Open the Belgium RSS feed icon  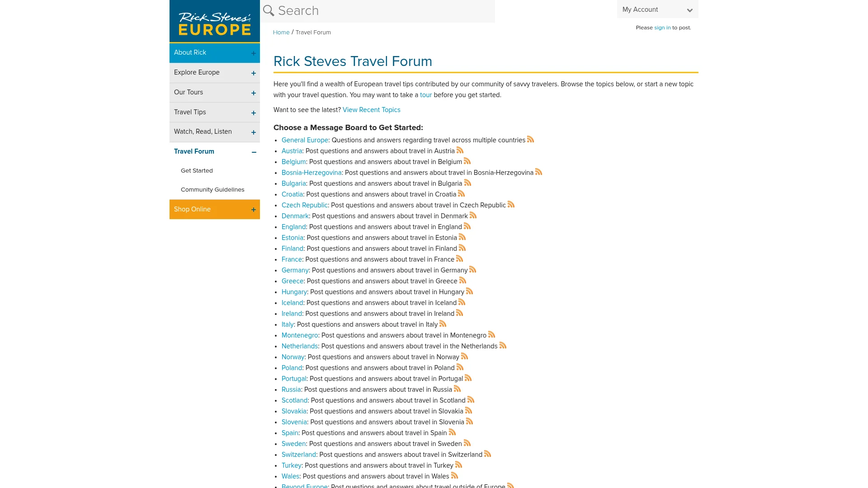pyautogui.click(x=467, y=161)
